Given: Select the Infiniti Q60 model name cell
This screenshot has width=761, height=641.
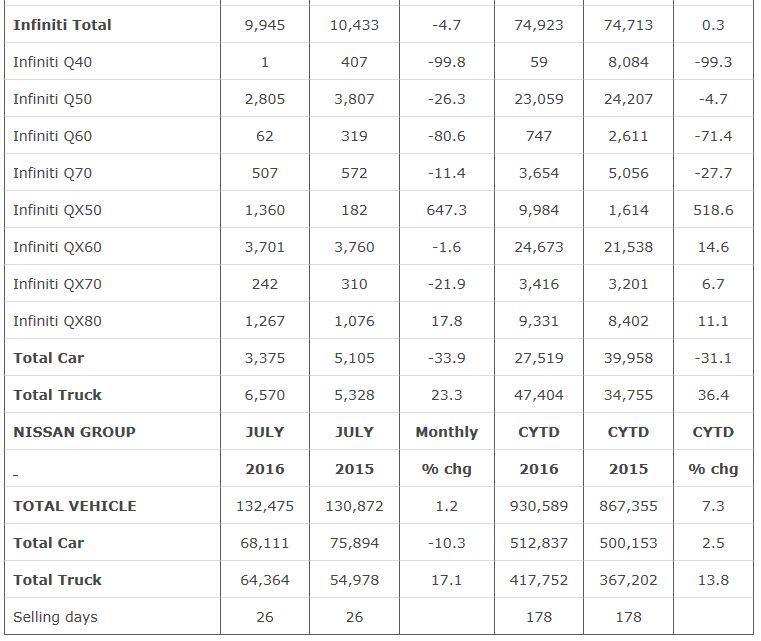Looking at the screenshot, I should [x=52, y=136].
